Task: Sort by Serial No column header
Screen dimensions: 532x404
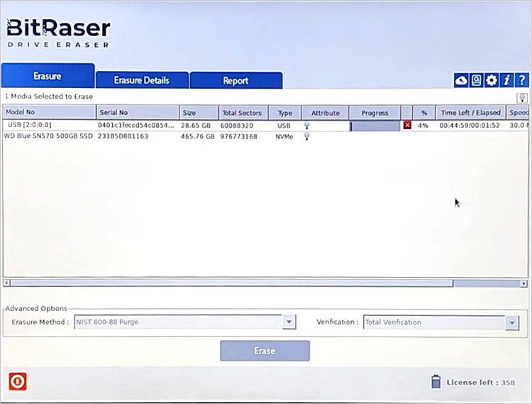Action: click(x=138, y=112)
